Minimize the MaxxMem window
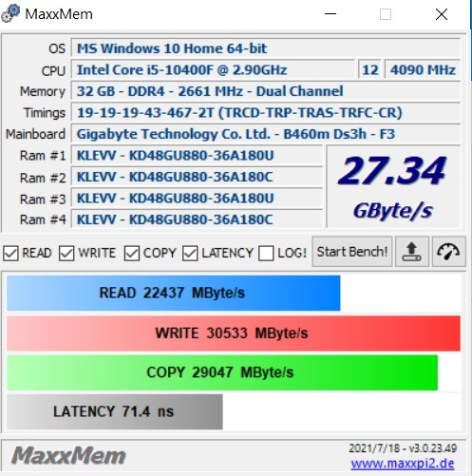Image resolution: width=472 pixels, height=476 pixels. tap(330, 14)
